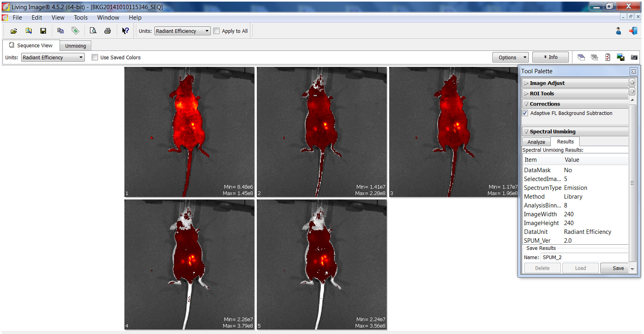Open the Help menu
Viewport: 644px width, 334px height.
[x=135, y=18]
